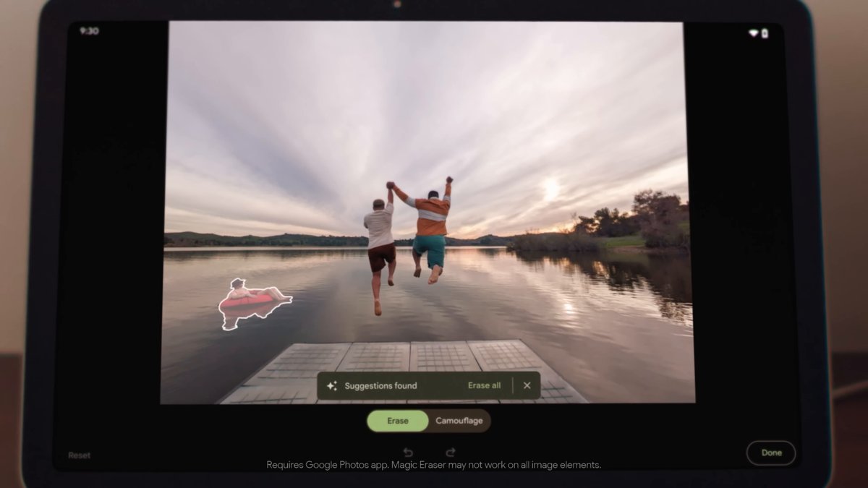868x488 pixels.
Task: Tap Done to finish editing
Action: pyautogui.click(x=771, y=453)
